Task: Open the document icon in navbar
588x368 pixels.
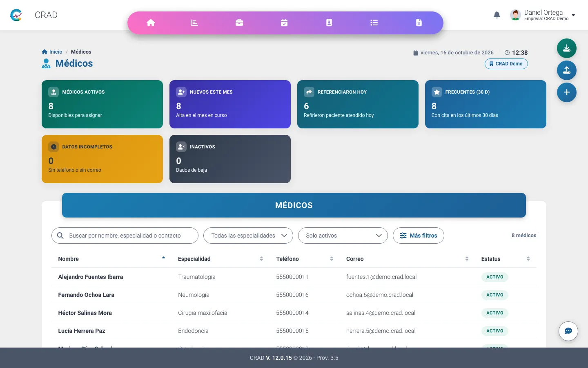Action: (x=419, y=22)
